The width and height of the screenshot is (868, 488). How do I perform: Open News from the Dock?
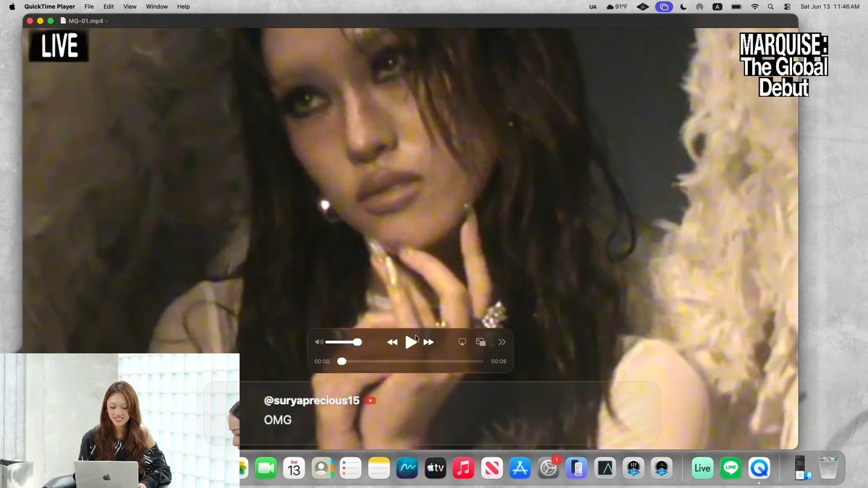click(x=491, y=468)
